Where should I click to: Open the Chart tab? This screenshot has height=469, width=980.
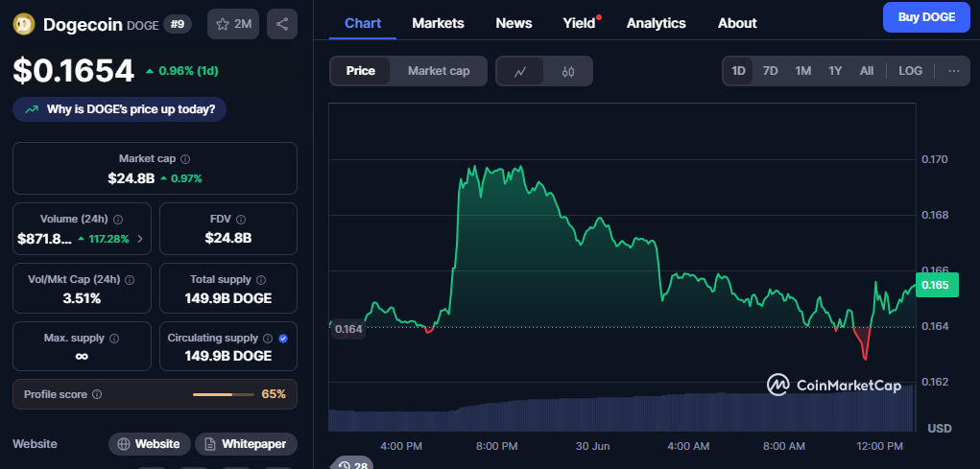pyautogui.click(x=363, y=24)
